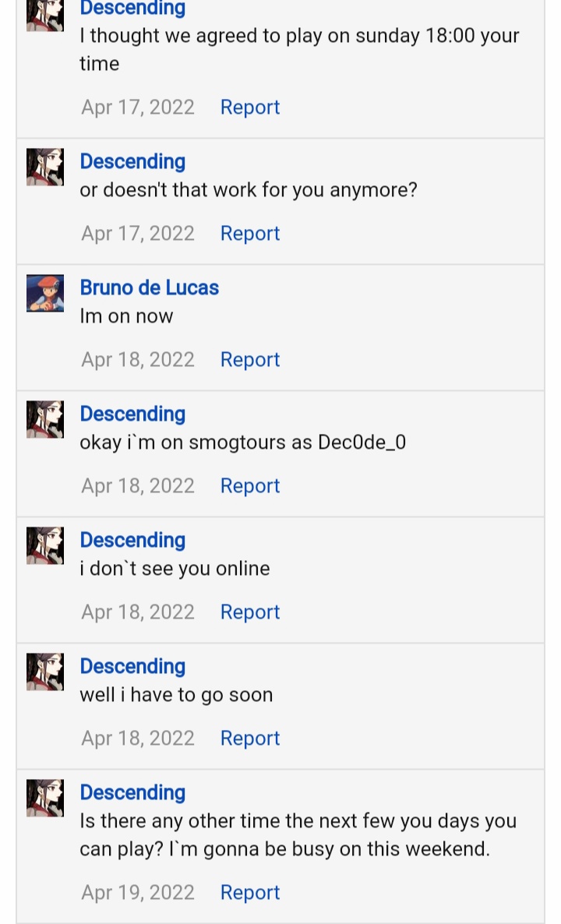Image resolution: width=561 pixels, height=924 pixels.
Task: Click Descending's avatar beside 'Is there any other time'
Action: (44, 797)
